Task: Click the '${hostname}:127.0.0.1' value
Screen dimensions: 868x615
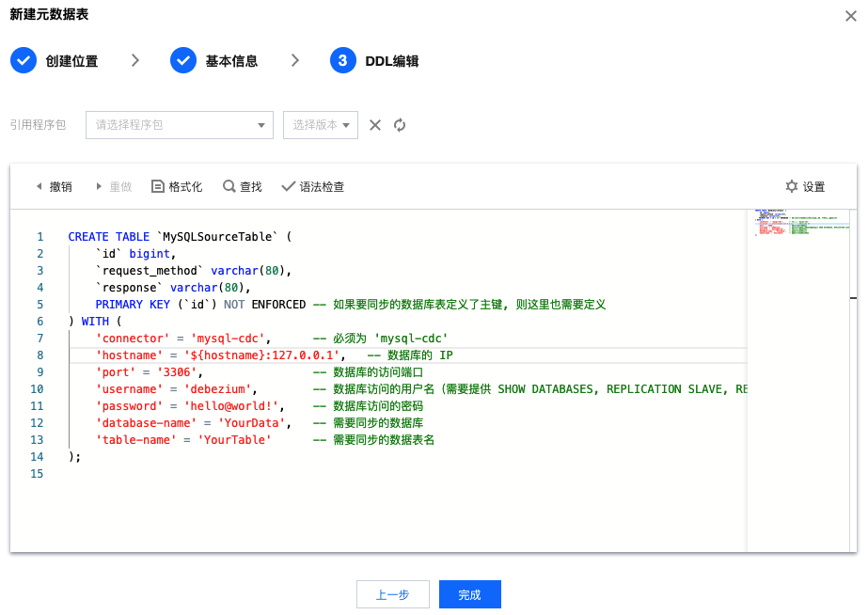Action: [261, 355]
